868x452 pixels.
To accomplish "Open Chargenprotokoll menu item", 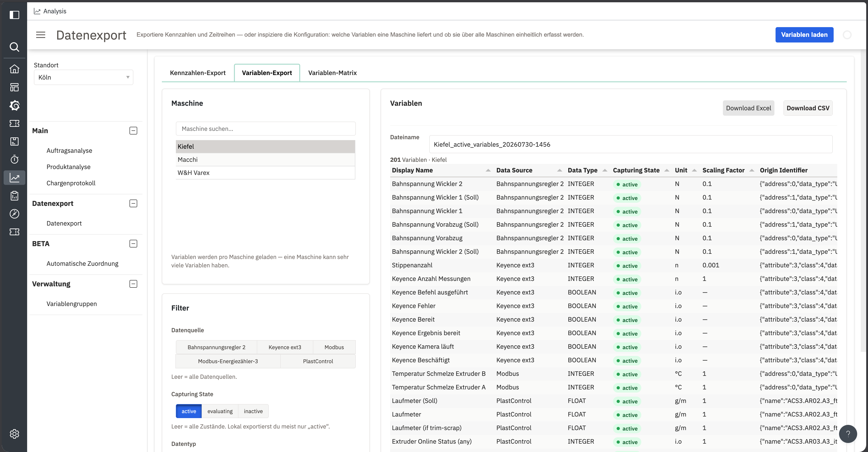I will pyautogui.click(x=71, y=183).
